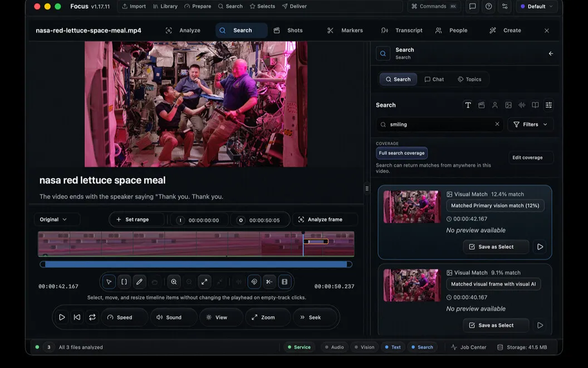Open preferences sliders icon in title bar

click(504, 6)
